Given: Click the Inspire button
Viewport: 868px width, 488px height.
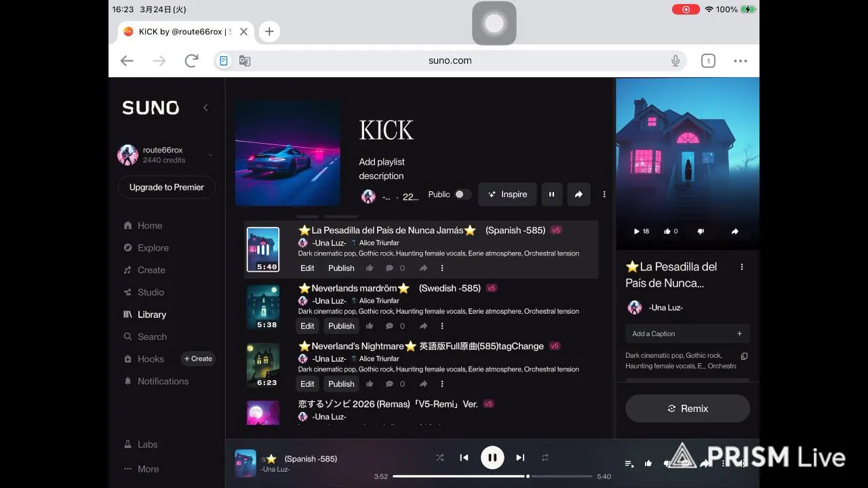Looking at the screenshot, I should pos(507,195).
